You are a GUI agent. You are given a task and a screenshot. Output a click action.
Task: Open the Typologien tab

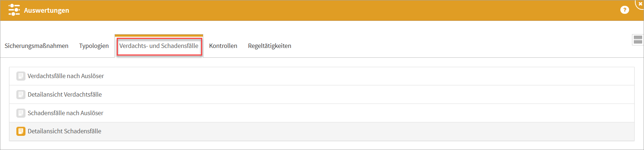94,46
